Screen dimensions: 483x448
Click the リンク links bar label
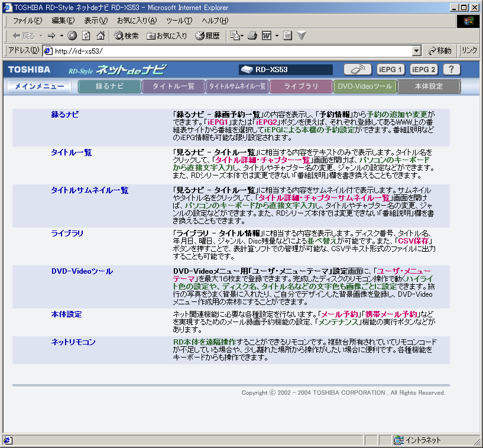coord(469,50)
